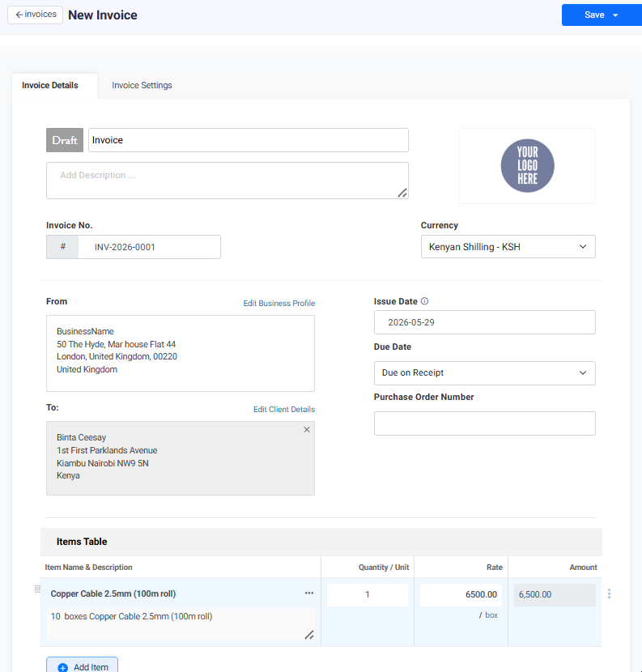
Task: Upload logo via Your Logo Here placeholder
Action: click(x=527, y=166)
